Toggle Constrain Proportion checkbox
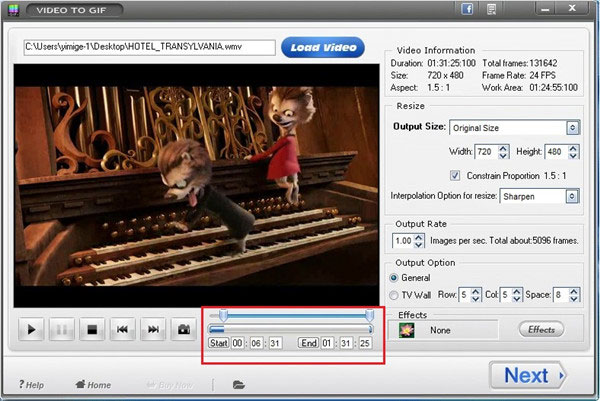Viewport: 600px width, 401px height. coord(455,176)
